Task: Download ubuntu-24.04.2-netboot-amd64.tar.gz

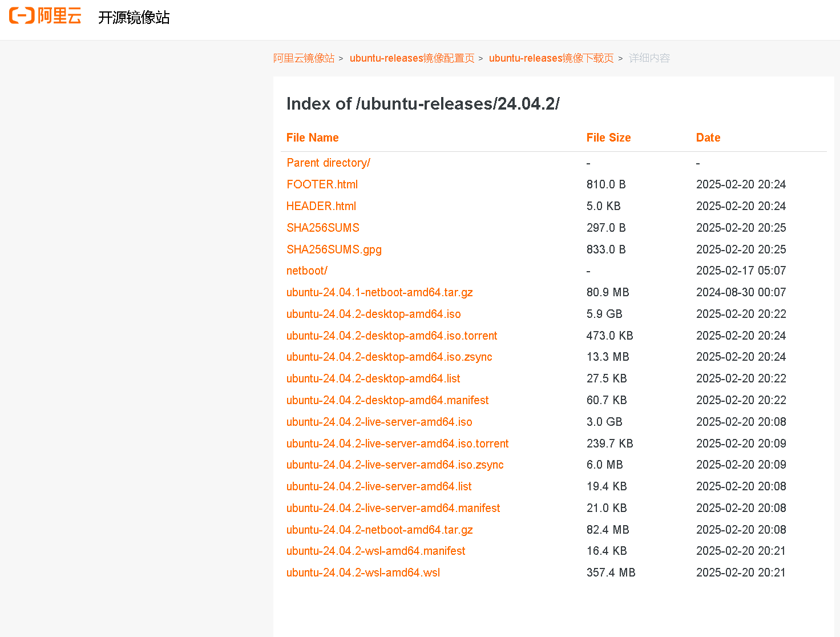Action: 379,530
